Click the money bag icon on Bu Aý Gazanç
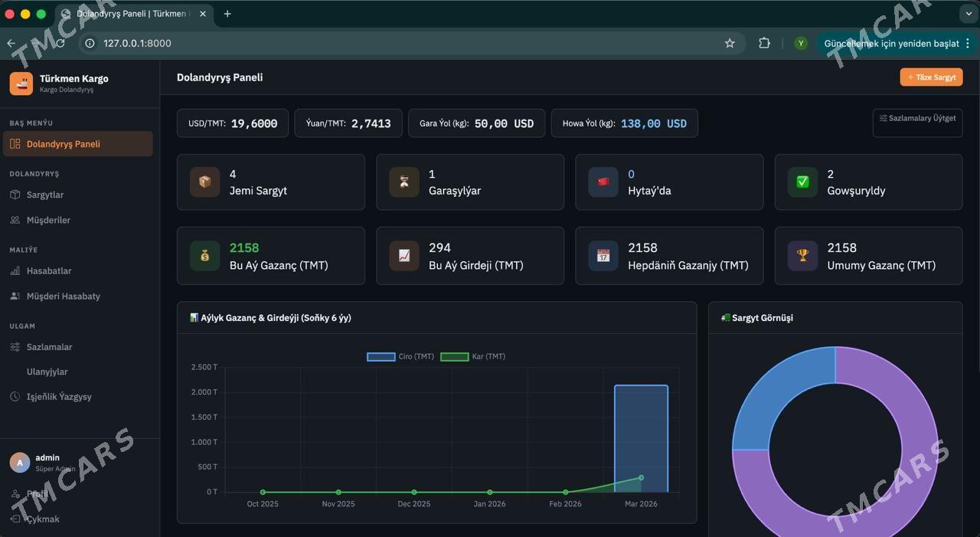This screenshot has width=980, height=537. coord(204,256)
